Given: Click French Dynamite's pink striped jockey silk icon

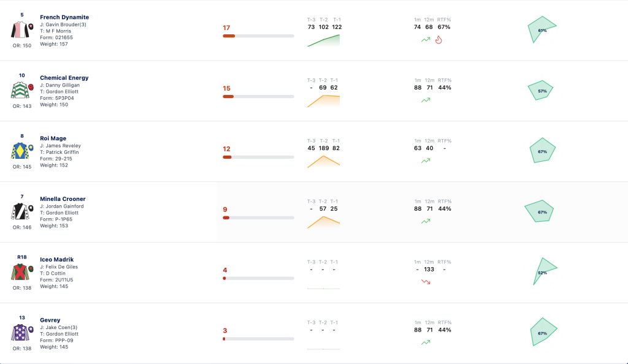Looking at the screenshot, I should point(20,30).
